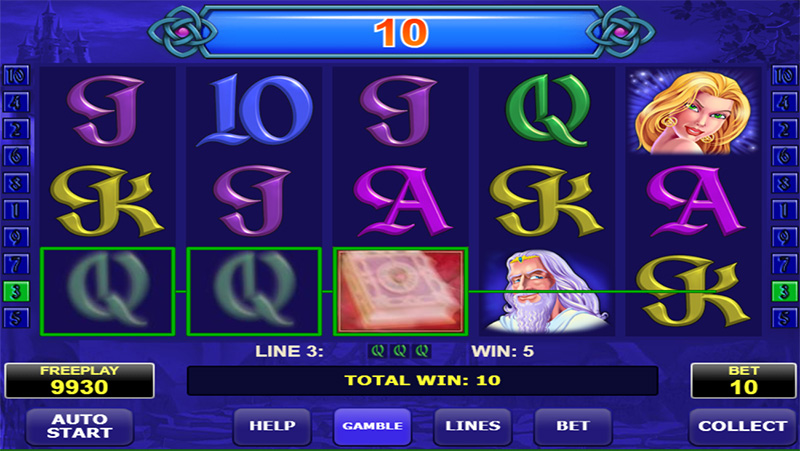
Task: Click the Total Win 10 status bar
Action: tap(422, 381)
